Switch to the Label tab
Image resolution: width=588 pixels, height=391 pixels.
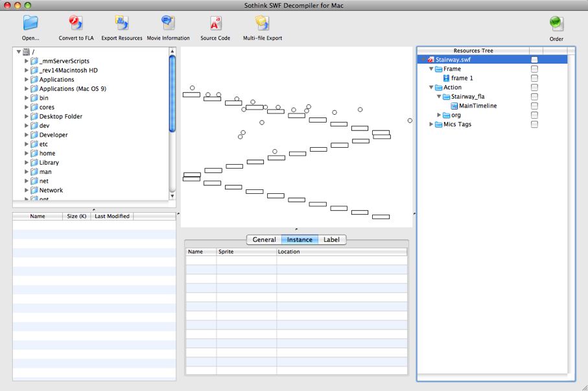[331, 240]
